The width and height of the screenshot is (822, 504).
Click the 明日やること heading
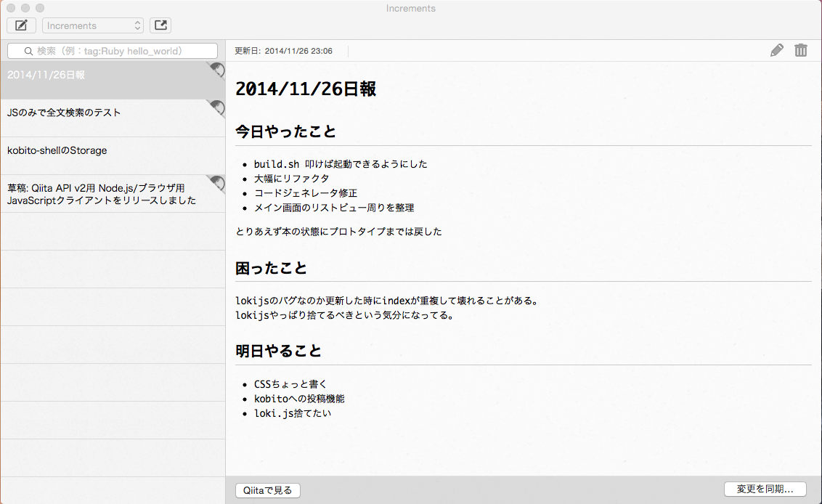click(278, 351)
